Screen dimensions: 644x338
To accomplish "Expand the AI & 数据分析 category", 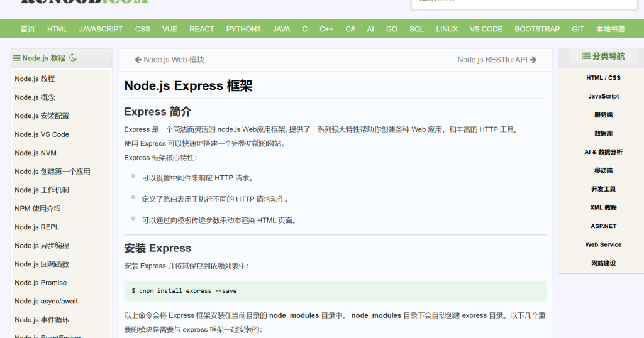I will pyautogui.click(x=603, y=152).
